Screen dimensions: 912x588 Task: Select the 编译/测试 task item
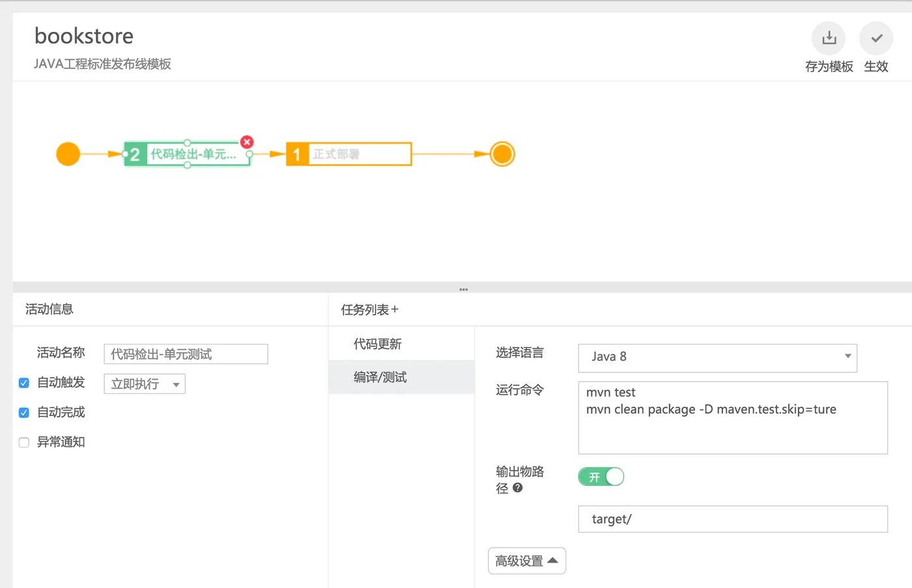pos(380,377)
